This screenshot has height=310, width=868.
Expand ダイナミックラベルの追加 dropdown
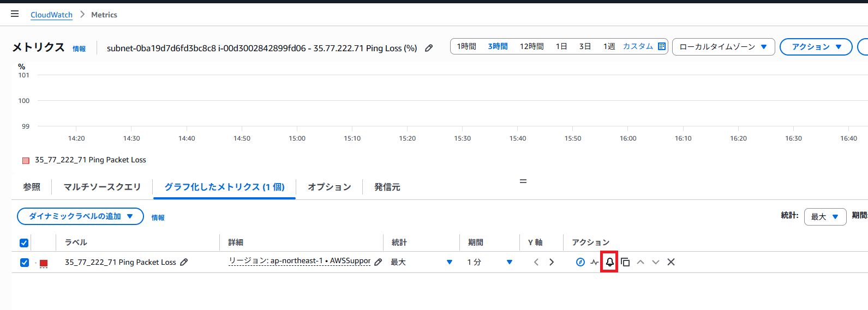point(80,216)
